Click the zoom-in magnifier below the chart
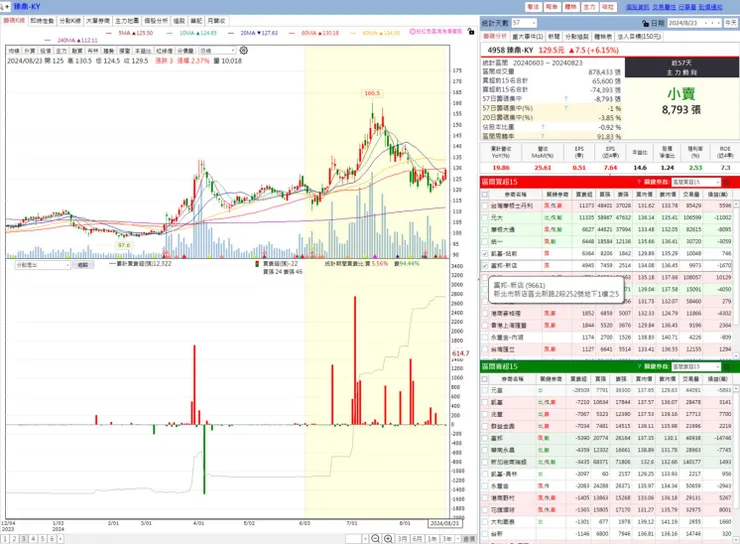Viewport: 740px width, 544px height. (388, 538)
